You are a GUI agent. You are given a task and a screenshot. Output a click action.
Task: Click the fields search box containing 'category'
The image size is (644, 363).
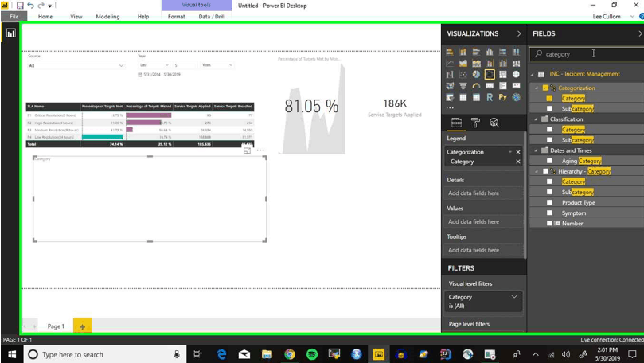pos(587,54)
